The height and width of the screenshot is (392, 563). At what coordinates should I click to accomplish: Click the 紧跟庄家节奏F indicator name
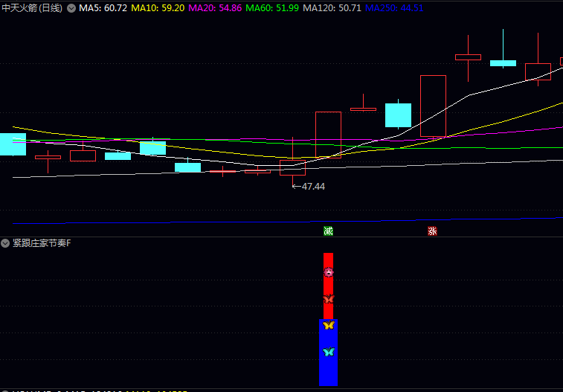point(42,243)
